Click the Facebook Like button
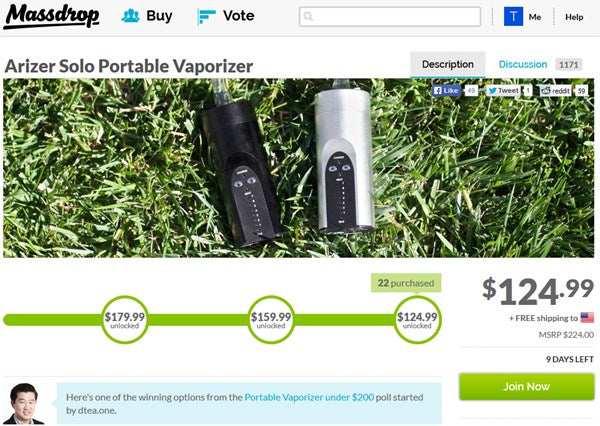 coord(446,91)
